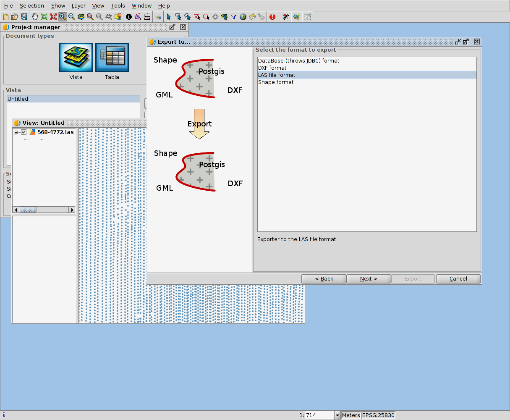
Task: Click the Save project floppy icon
Action: click(x=24, y=17)
